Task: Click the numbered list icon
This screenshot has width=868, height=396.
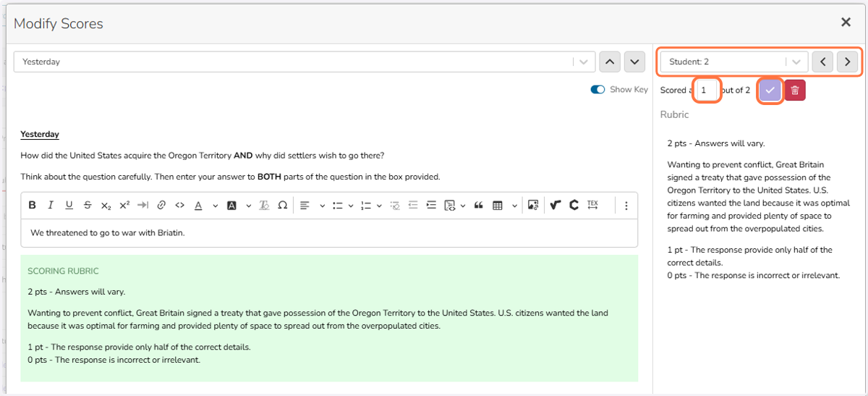Action: (x=365, y=206)
